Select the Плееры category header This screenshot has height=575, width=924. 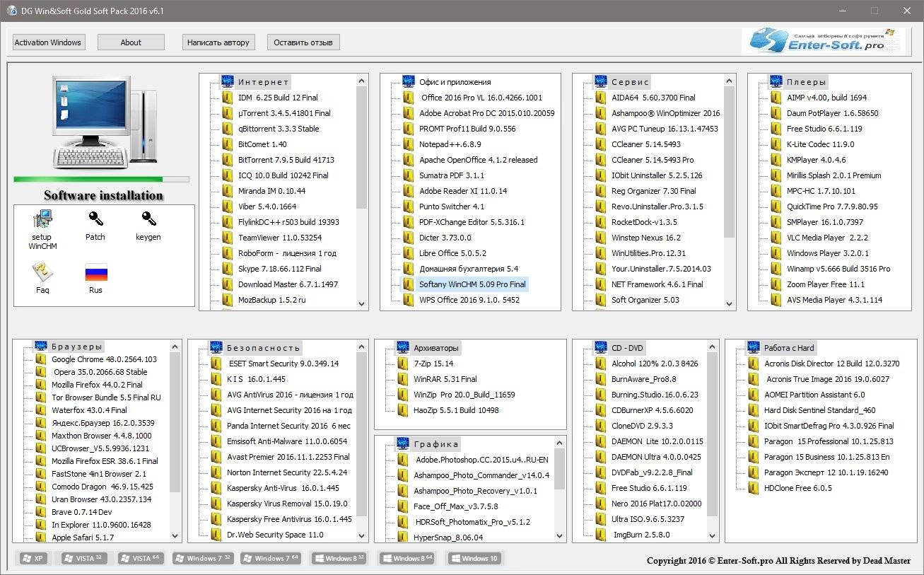pyautogui.click(x=807, y=82)
